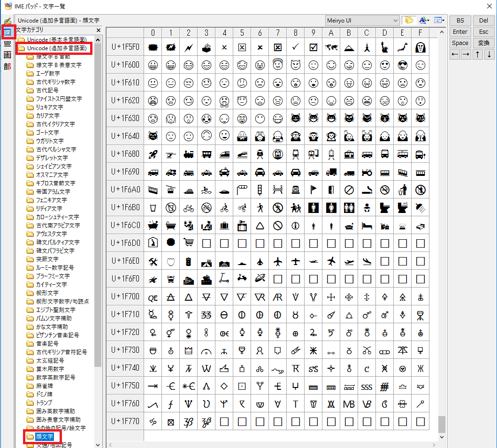Viewport: 497px width, 448px height.
Task: Click the right arrow cursor button
Action: (466, 54)
